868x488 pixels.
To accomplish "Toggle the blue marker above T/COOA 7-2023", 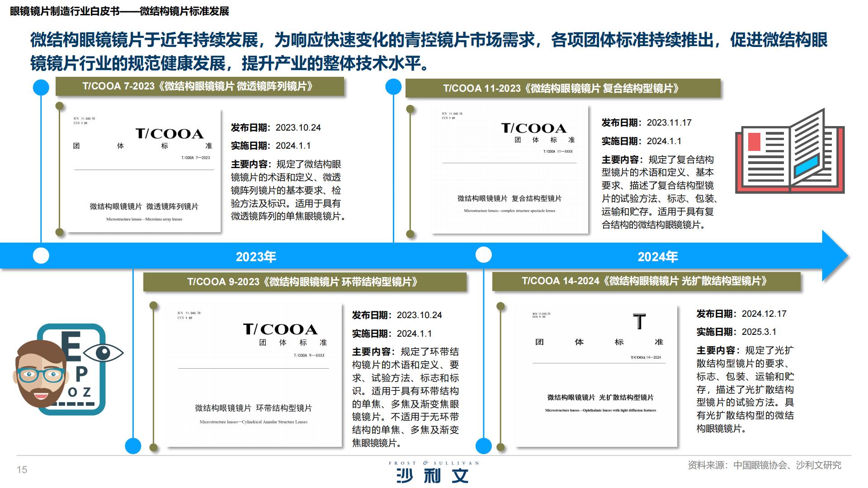I will tap(41, 86).
